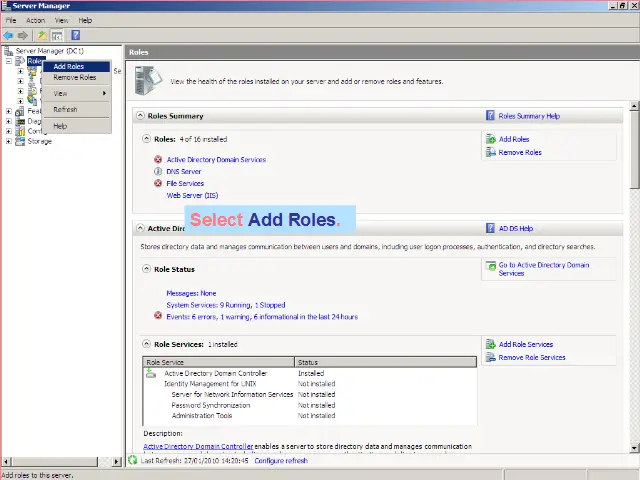
Task: Click the Storage node icon in tree
Action: [20, 141]
